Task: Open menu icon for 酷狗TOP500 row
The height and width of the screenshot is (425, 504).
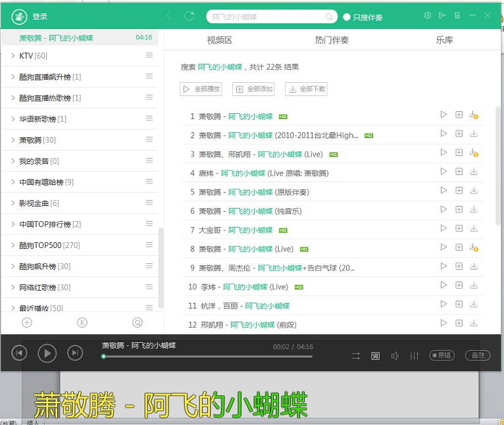Action: tap(149, 245)
